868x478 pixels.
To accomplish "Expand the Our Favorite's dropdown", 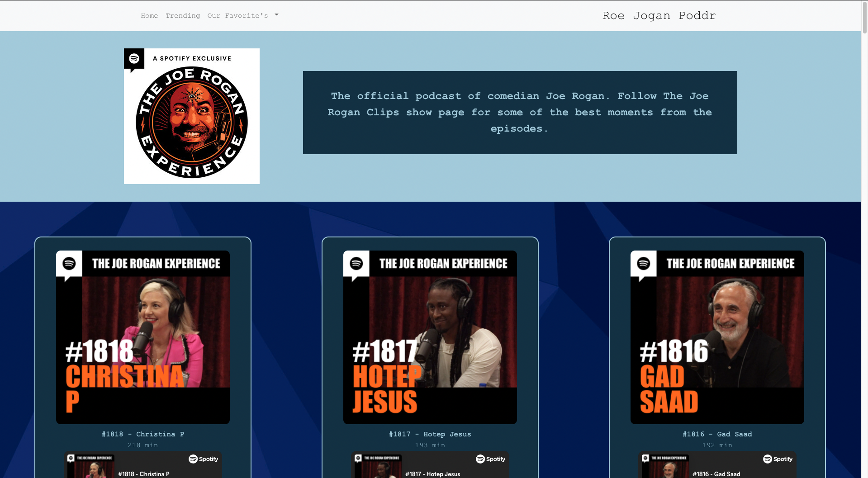I will pyautogui.click(x=243, y=16).
